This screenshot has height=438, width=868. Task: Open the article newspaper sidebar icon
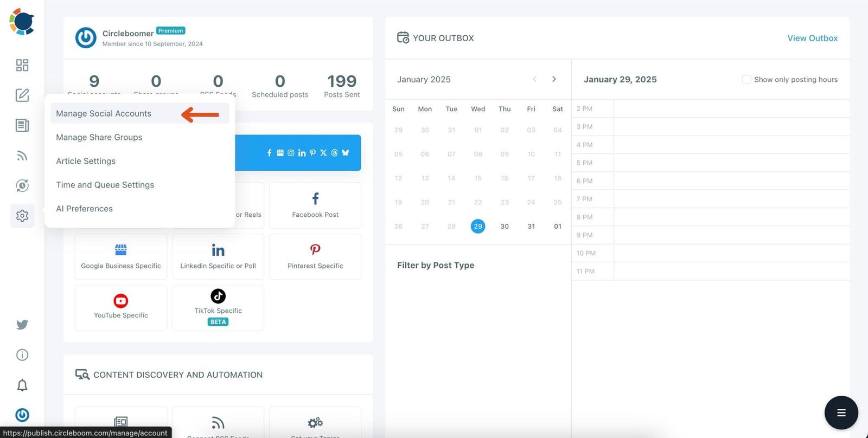coord(22,126)
